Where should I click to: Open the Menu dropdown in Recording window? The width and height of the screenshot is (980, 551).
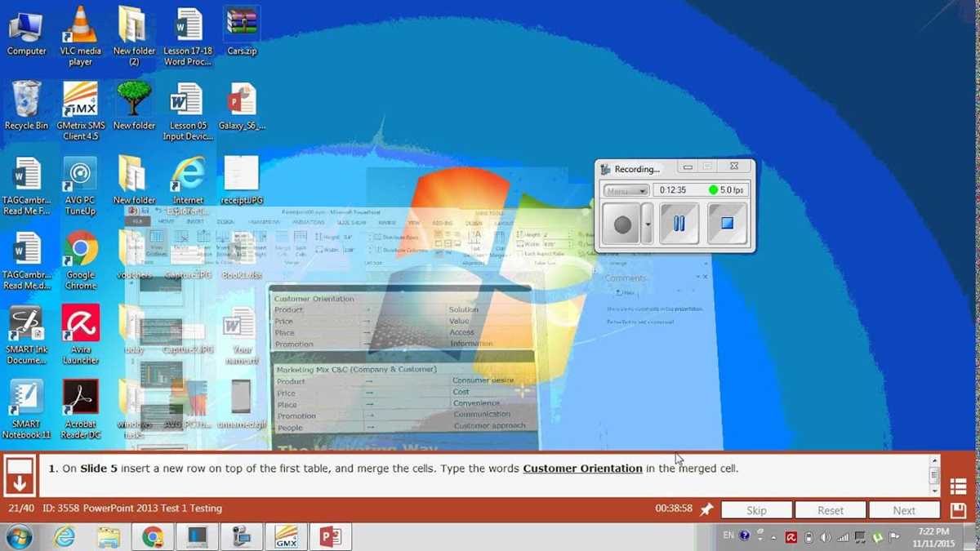626,190
